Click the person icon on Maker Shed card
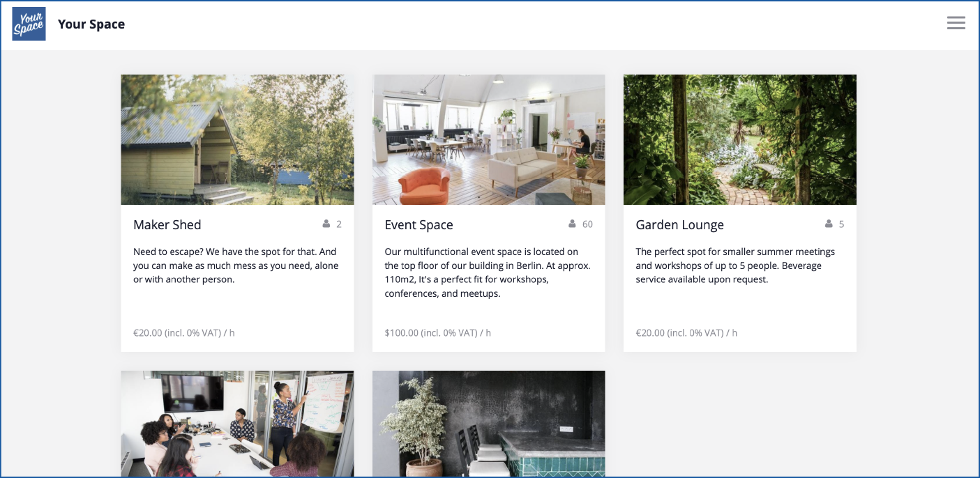The width and height of the screenshot is (980, 478). pos(326,224)
